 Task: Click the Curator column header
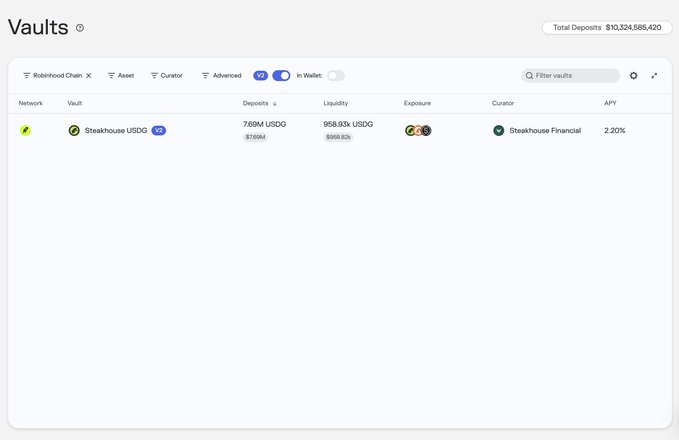(503, 103)
